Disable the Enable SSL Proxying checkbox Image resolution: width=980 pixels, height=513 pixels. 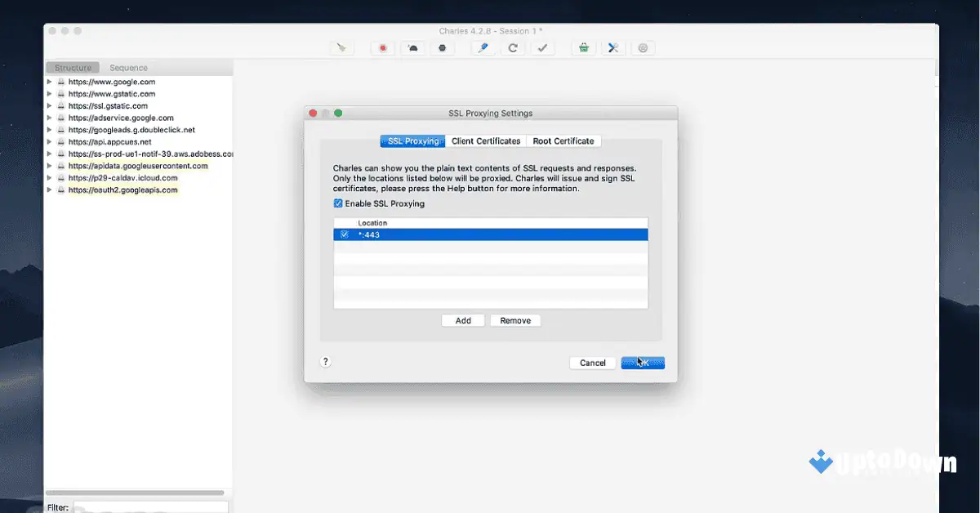pyautogui.click(x=338, y=203)
